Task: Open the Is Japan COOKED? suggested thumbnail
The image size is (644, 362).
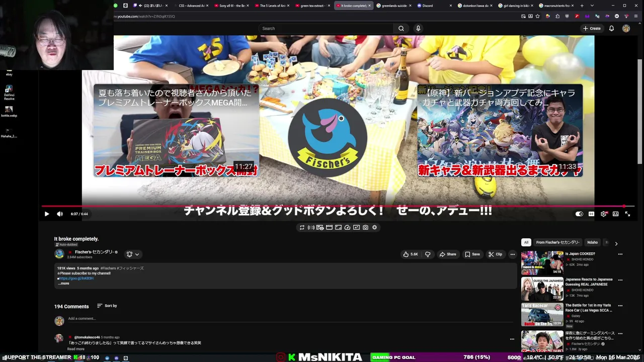Action: click(x=542, y=262)
